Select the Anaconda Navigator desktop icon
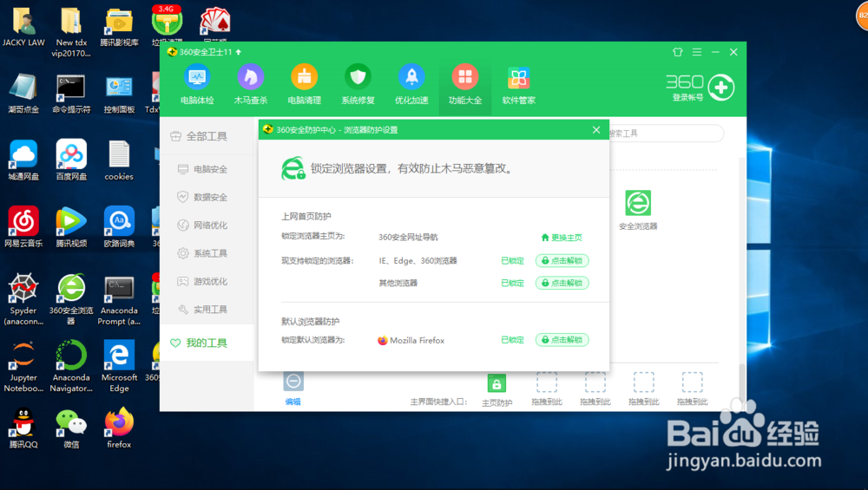 point(71,367)
